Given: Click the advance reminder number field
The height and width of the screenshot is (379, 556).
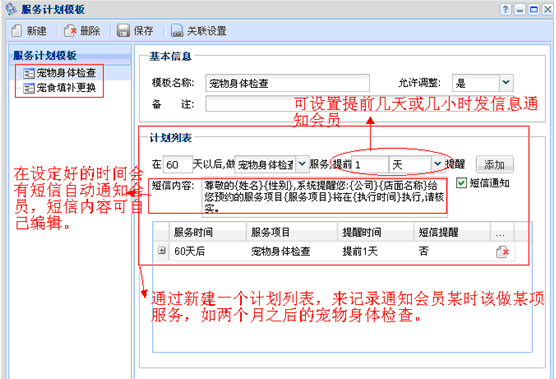Looking at the screenshot, I should (x=370, y=165).
